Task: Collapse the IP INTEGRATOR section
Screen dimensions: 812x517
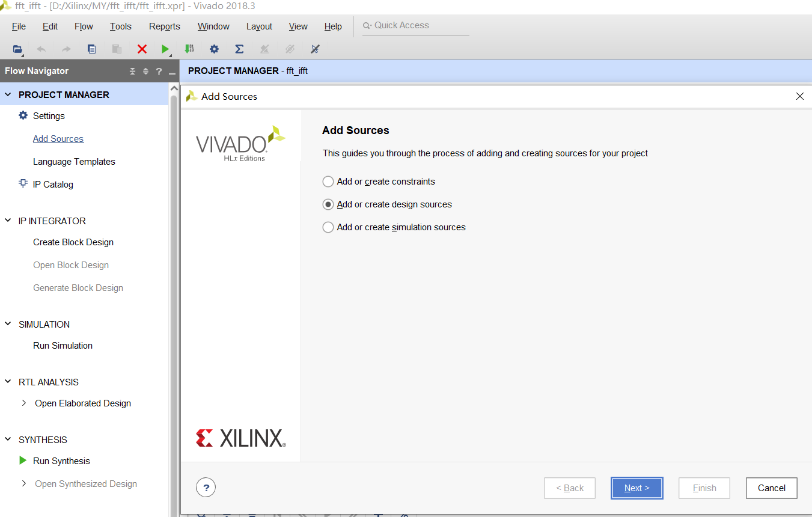Action: tap(8, 221)
